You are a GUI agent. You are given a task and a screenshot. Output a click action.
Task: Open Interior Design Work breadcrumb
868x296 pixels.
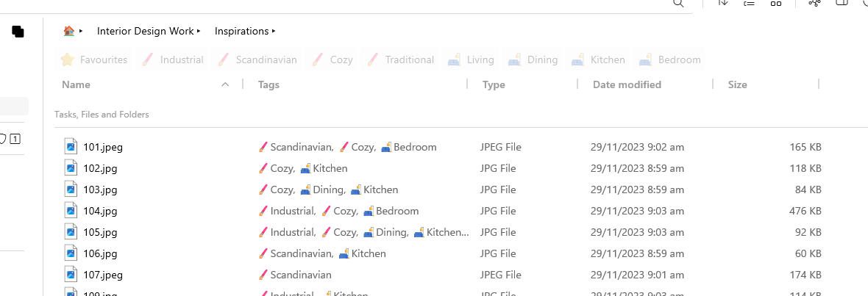point(146,31)
